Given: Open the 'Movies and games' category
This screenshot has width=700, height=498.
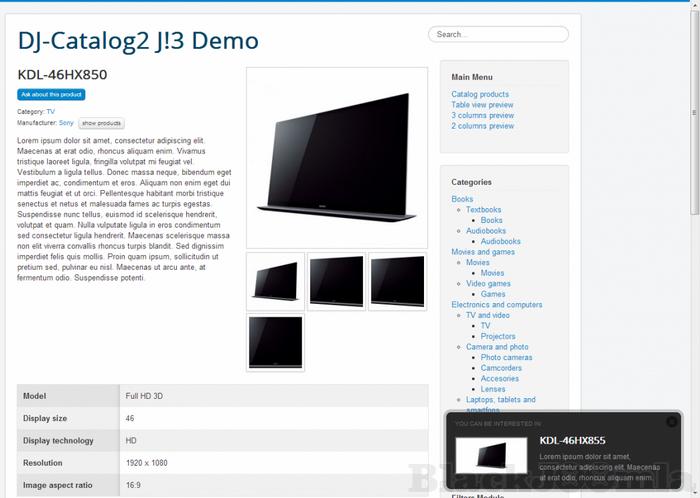Looking at the screenshot, I should 483,252.
